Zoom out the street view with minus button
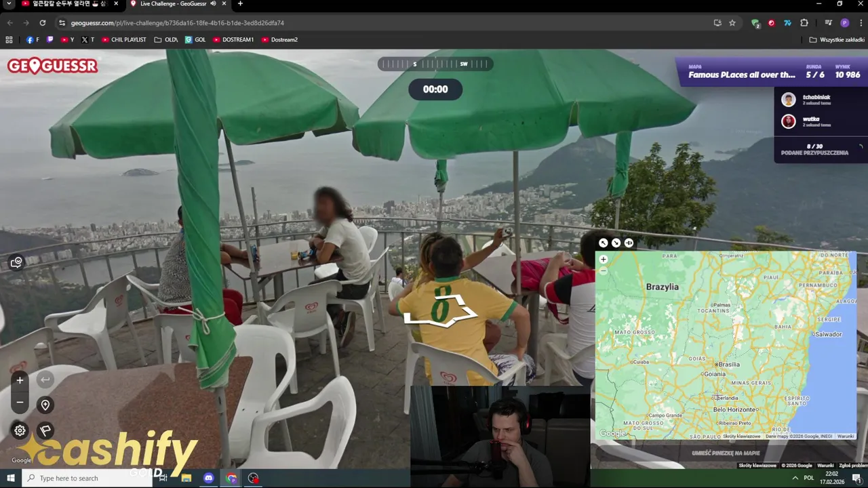Screen dimensions: 868x488 tap(20, 402)
